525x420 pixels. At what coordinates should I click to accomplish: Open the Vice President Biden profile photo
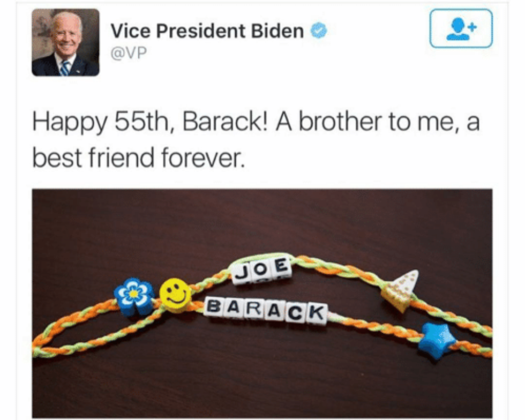point(65,42)
